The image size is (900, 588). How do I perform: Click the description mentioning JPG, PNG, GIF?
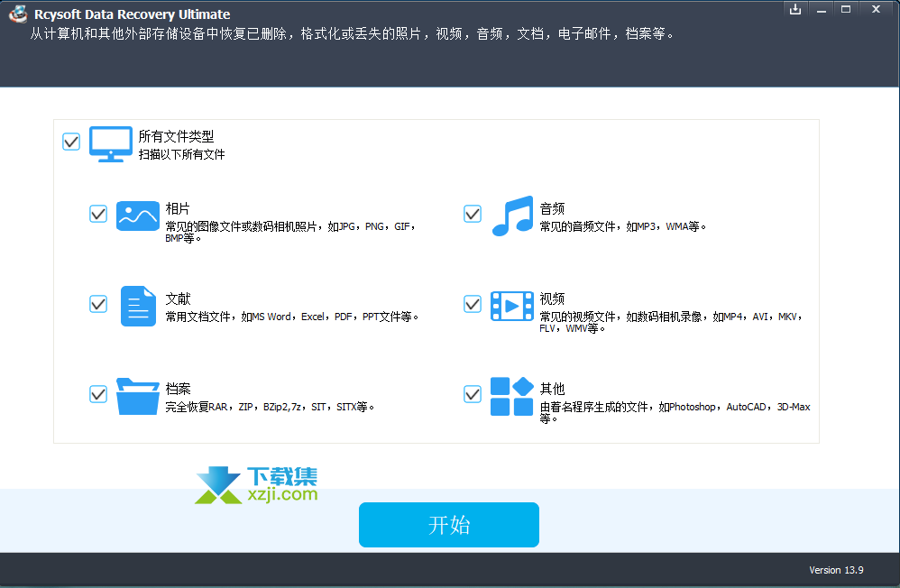pyautogui.click(x=290, y=232)
